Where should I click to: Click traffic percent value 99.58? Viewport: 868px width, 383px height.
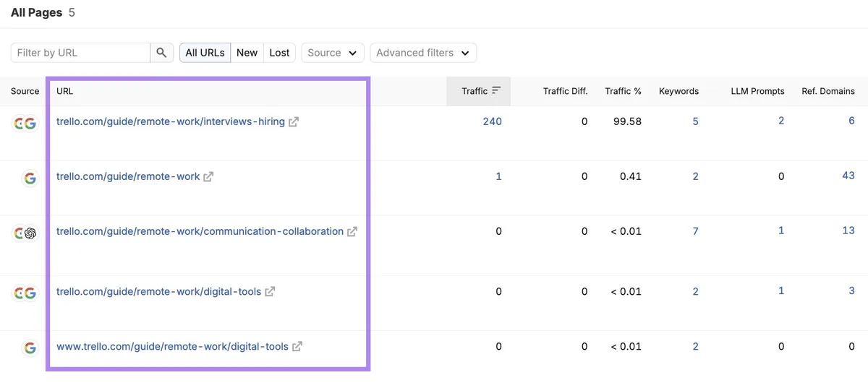tap(627, 121)
